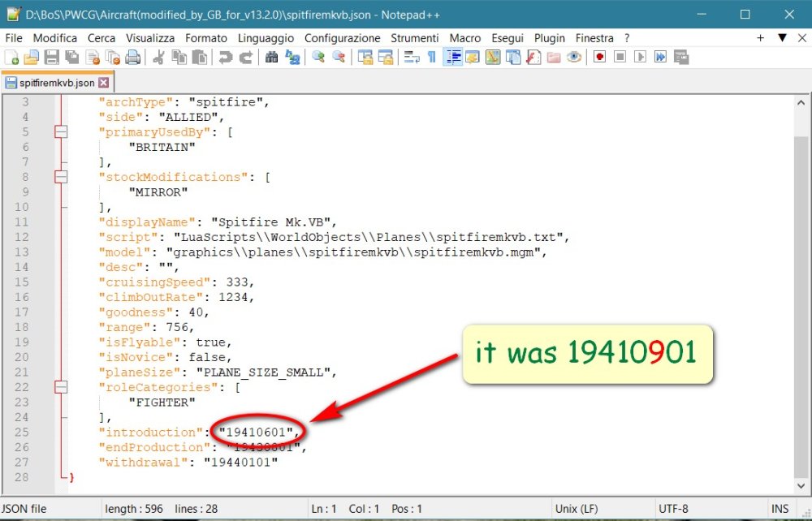Click the New file toolbar icon
Viewport: 812px width, 521px height.
click(x=12, y=57)
